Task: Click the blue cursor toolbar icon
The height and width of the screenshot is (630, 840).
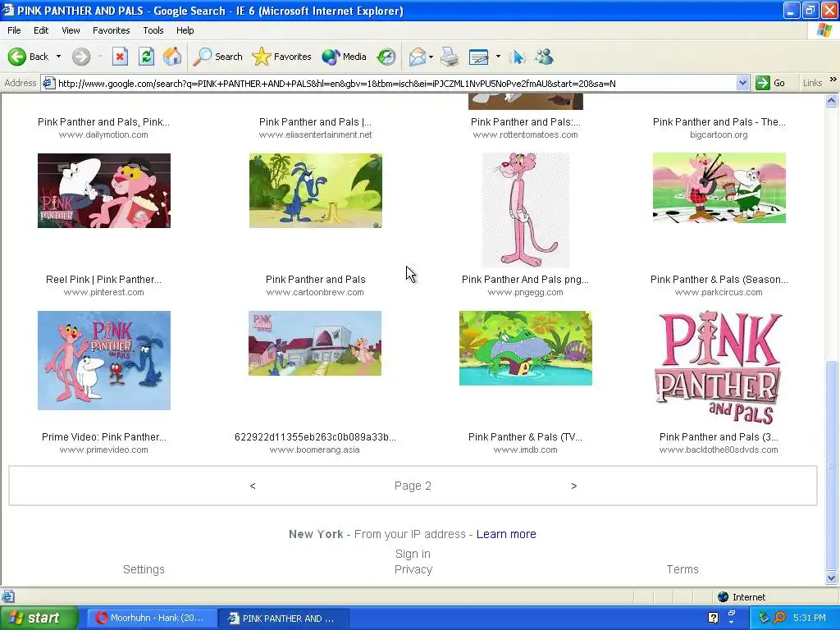Action: click(x=518, y=57)
